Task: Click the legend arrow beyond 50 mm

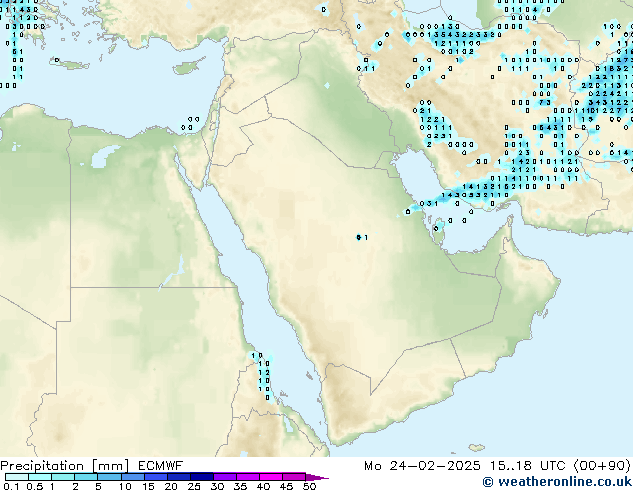Action: pyautogui.click(x=317, y=477)
